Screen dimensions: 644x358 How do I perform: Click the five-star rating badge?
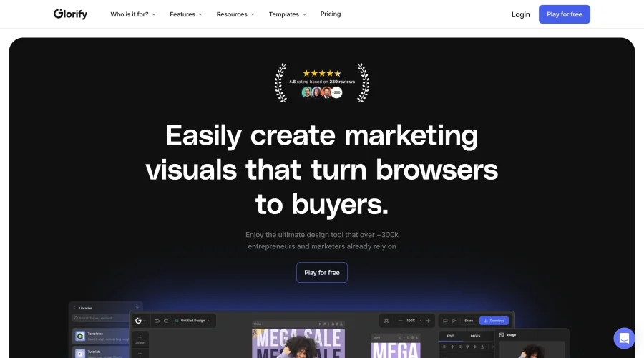coord(322,74)
